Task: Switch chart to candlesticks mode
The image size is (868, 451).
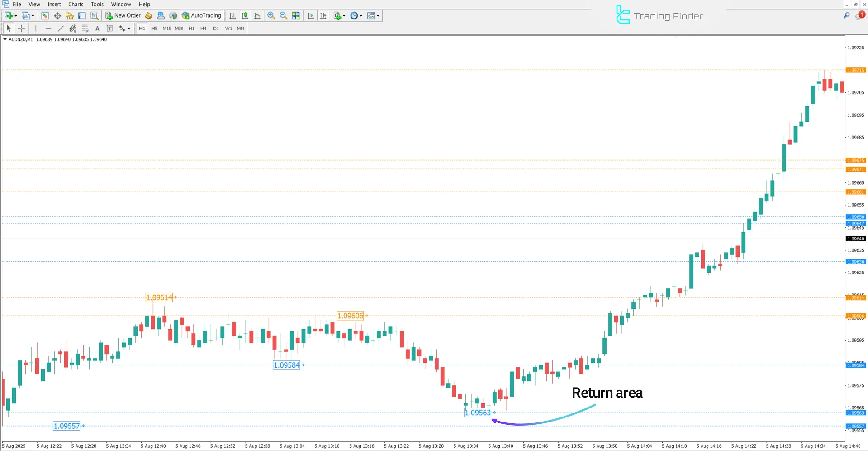Action: click(x=245, y=16)
